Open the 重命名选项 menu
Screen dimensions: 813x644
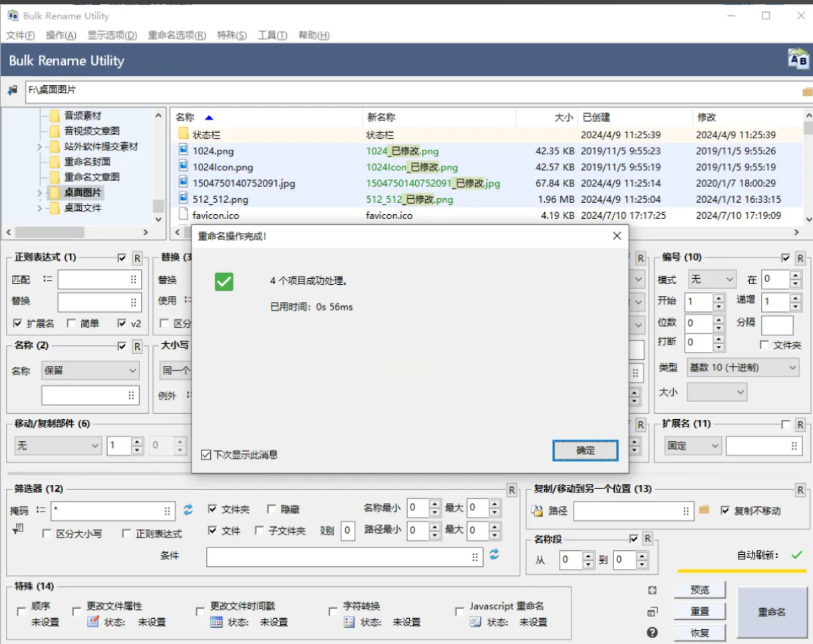click(x=176, y=35)
